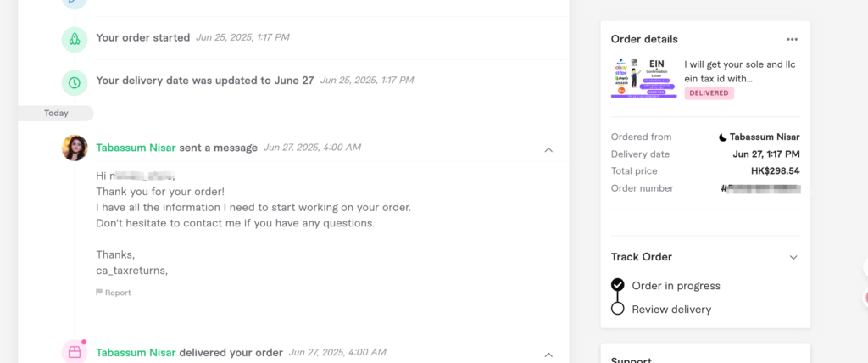The height and width of the screenshot is (363, 868).
Task: Click the DELIVERED status badge
Action: [x=709, y=93]
